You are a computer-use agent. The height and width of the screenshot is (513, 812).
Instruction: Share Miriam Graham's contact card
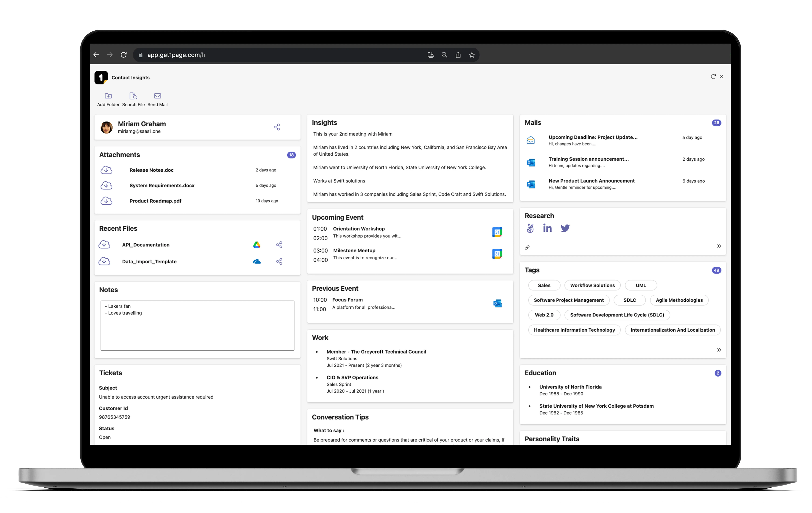point(277,127)
